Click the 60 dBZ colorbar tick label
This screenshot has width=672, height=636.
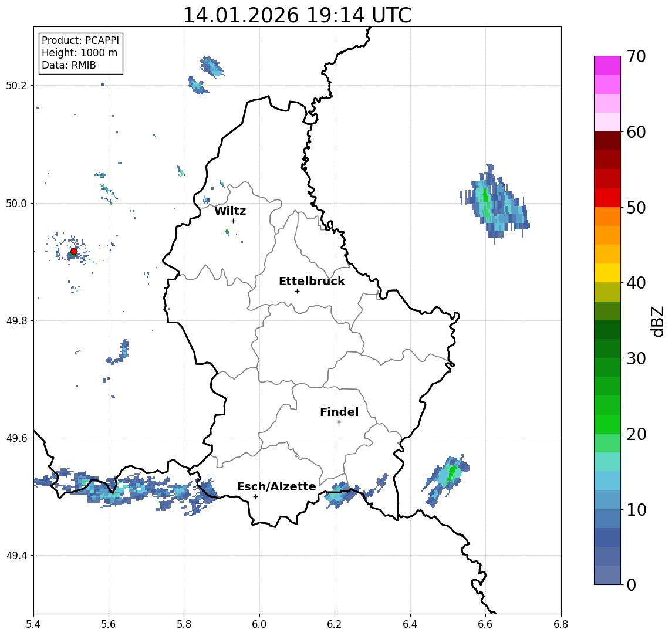tap(636, 132)
